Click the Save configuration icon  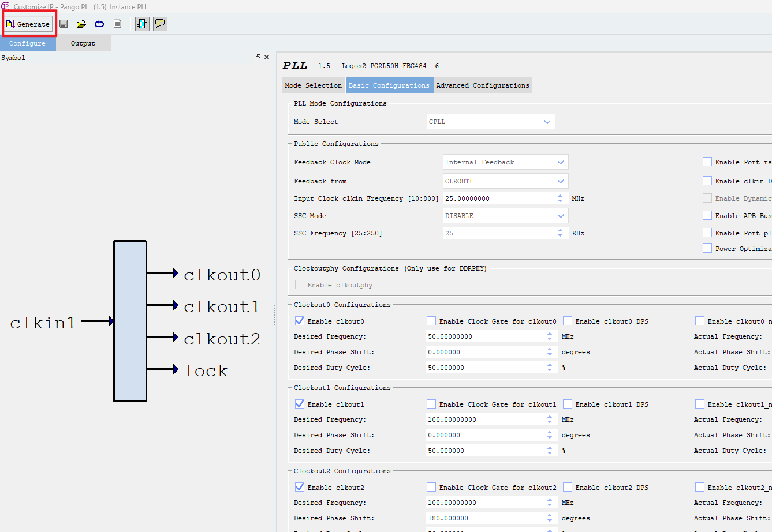(x=64, y=24)
